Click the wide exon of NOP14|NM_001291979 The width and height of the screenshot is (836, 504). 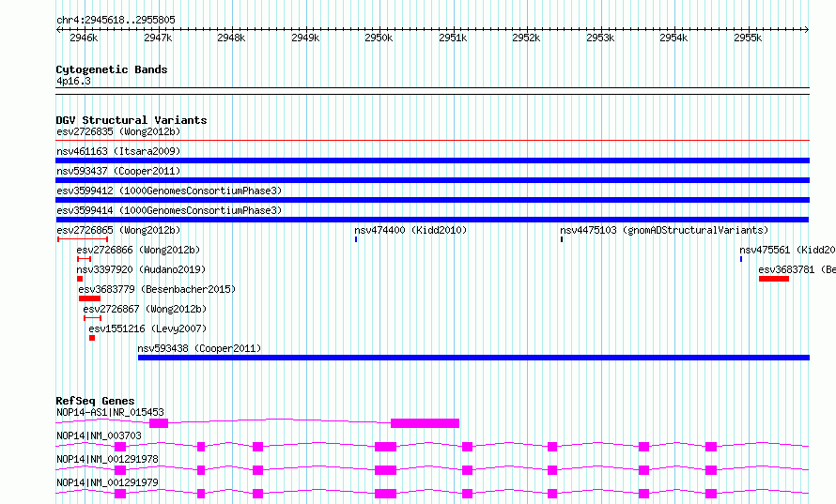385,494
